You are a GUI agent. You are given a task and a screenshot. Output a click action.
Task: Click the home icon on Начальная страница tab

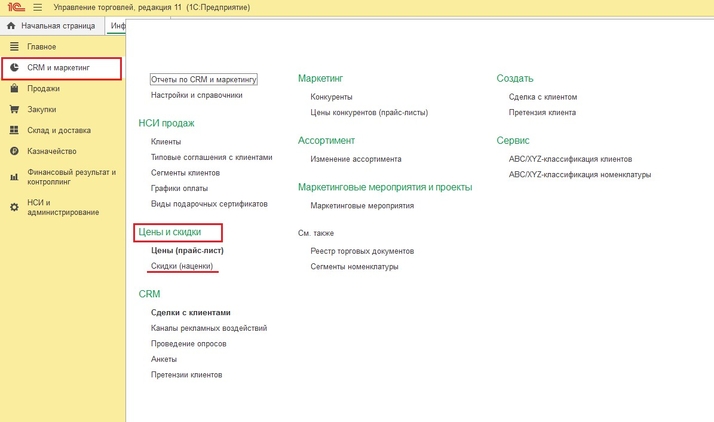point(11,26)
